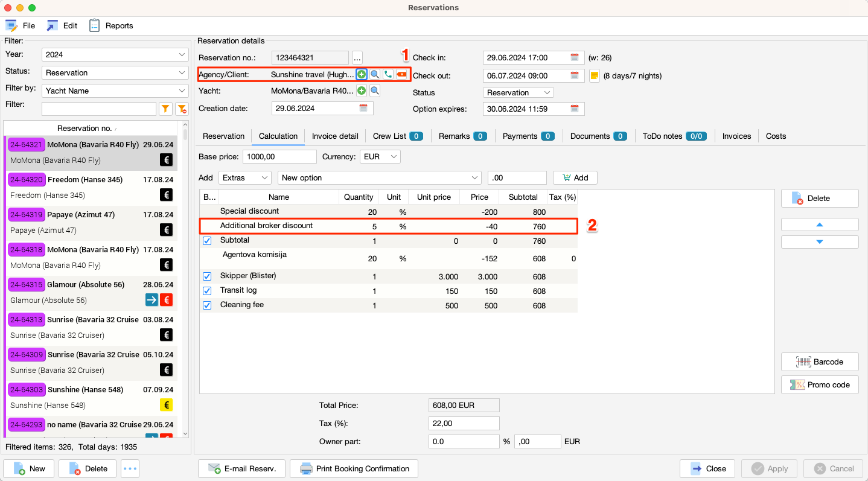Open the Check in calendar picker

point(575,58)
